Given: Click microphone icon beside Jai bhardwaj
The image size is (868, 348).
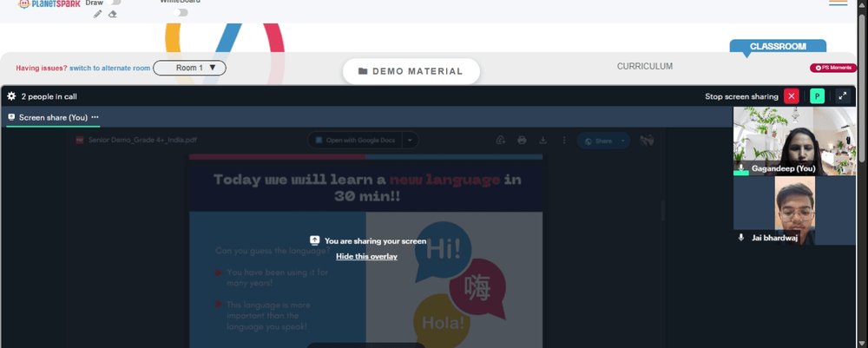Looking at the screenshot, I should [741, 237].
